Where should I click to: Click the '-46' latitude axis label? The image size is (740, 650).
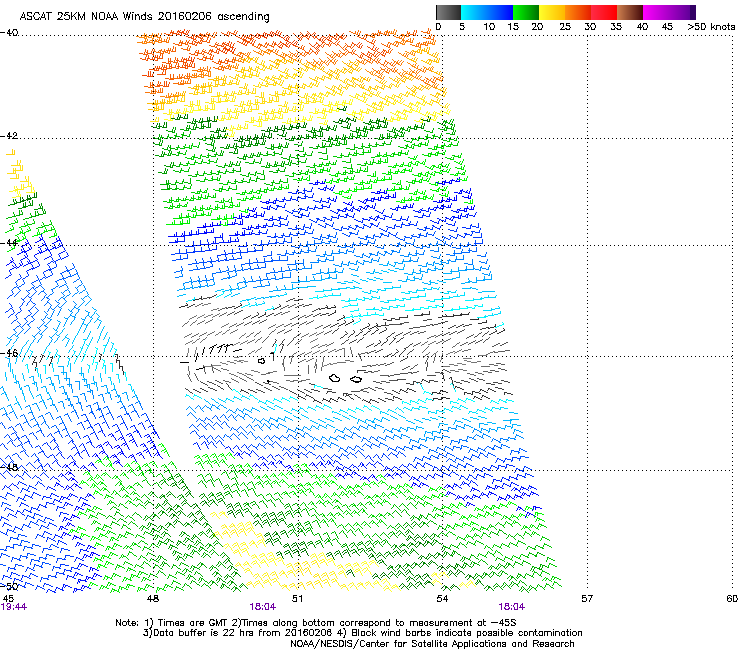9,353
